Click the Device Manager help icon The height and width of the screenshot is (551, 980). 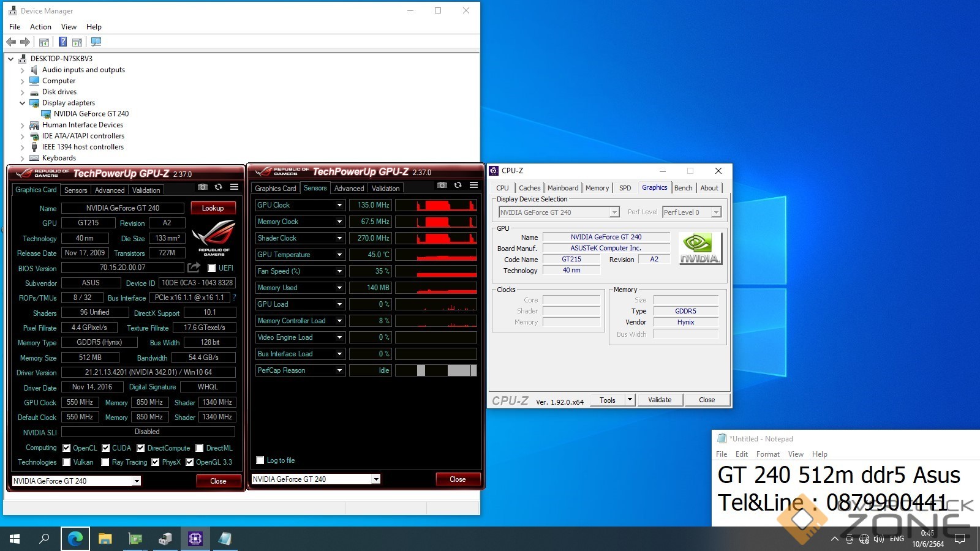point(62,42)
